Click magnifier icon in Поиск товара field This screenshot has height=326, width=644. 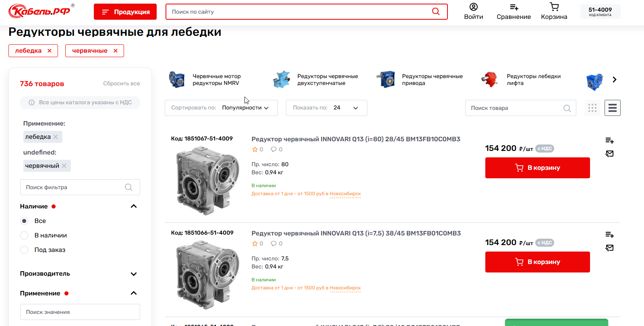(x=567, y=108)
